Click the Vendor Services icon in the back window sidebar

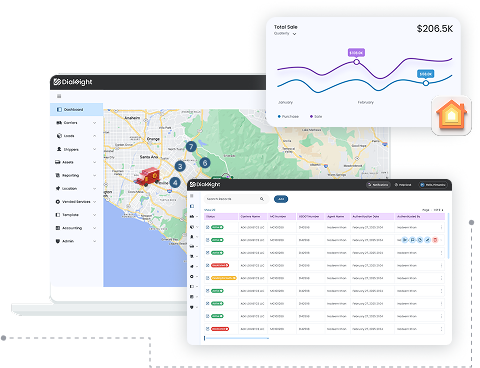[58, 202]
